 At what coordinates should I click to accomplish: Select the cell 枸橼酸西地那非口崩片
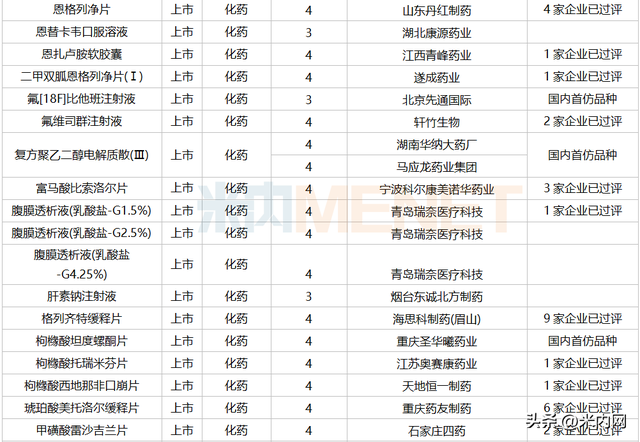[x=82, y=386]
